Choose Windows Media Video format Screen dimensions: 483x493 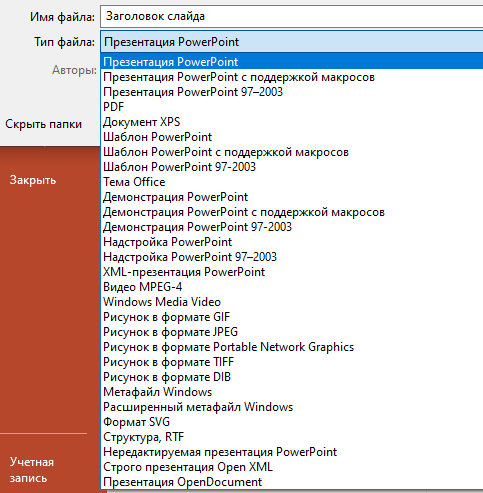292,302
